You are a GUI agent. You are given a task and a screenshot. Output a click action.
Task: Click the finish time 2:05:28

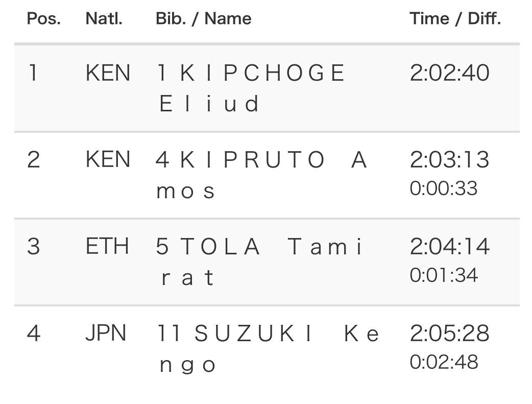point(449,334)
